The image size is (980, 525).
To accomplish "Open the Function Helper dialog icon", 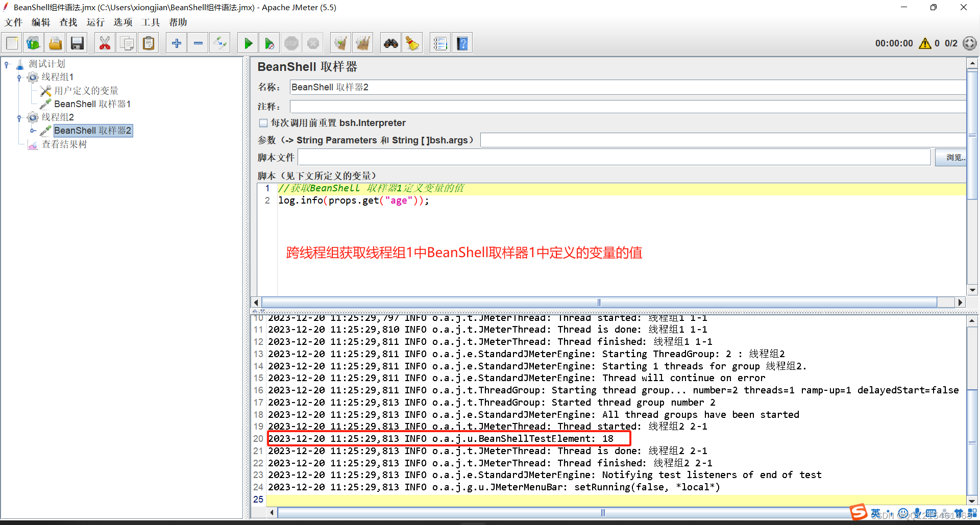I will point(440,43).
